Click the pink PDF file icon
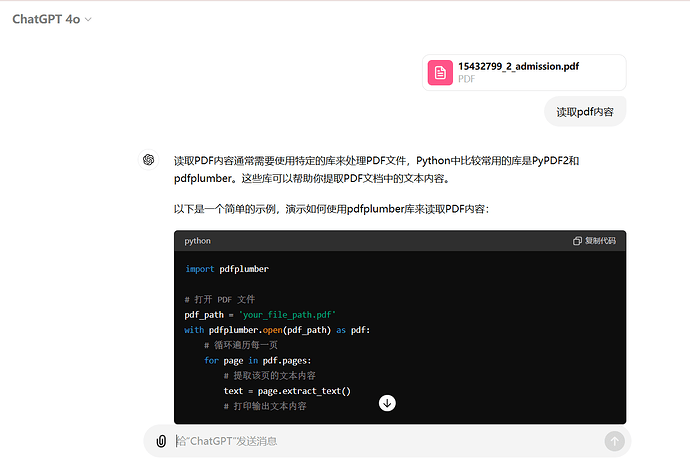Image resolution: width=690 pixels, height=460 pixels. [x=440, y=73]
